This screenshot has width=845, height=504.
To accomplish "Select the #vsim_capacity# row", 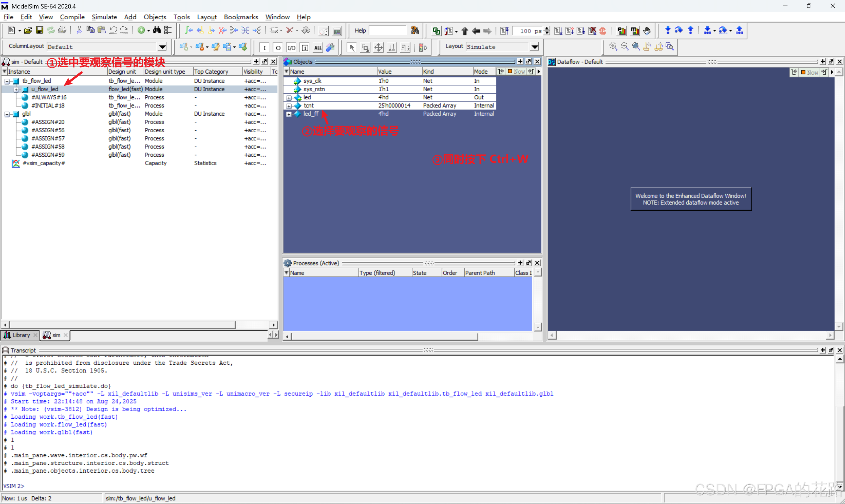I will click(x=139, y=163).
